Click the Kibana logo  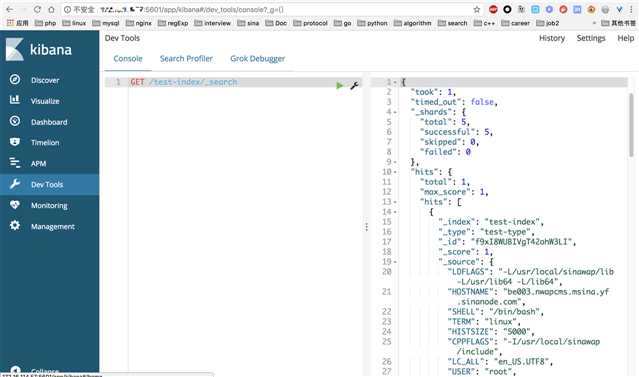tap(39, 49)
